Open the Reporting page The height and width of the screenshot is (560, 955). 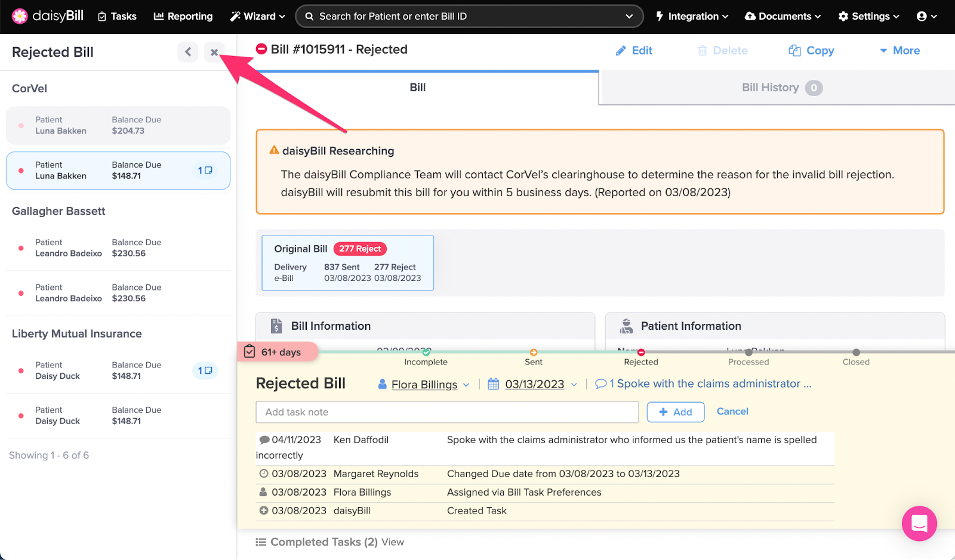183,16
